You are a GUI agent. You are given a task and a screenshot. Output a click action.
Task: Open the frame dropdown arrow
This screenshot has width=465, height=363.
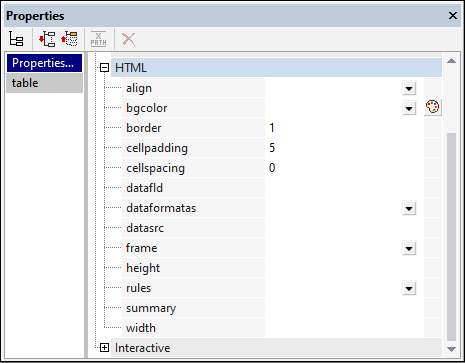(x=409, y=249)
